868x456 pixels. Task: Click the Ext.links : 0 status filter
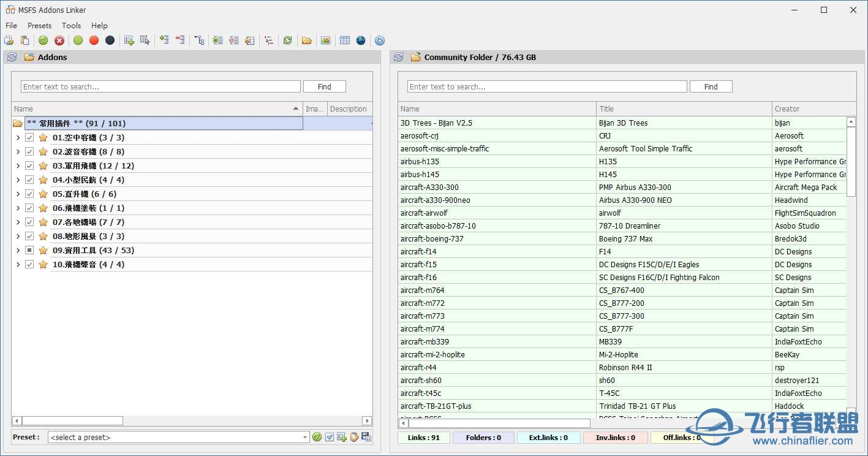[548, 438]
